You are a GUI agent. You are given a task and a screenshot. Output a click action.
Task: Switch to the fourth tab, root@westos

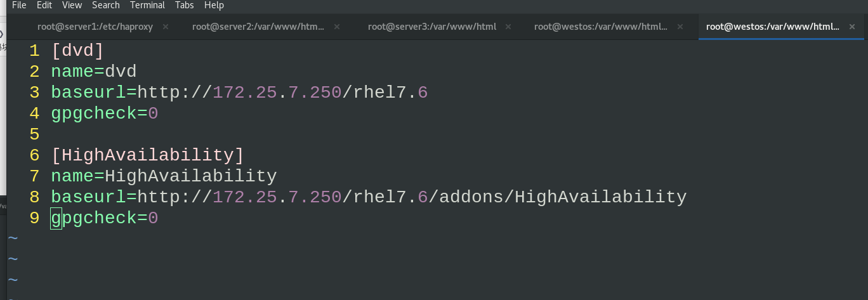pyautogui.click(x=601, y=27)
